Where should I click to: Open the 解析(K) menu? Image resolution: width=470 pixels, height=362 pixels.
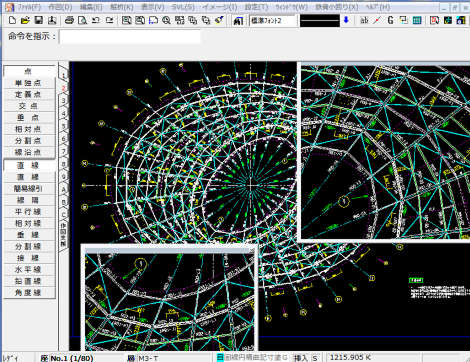click(121, 7)
